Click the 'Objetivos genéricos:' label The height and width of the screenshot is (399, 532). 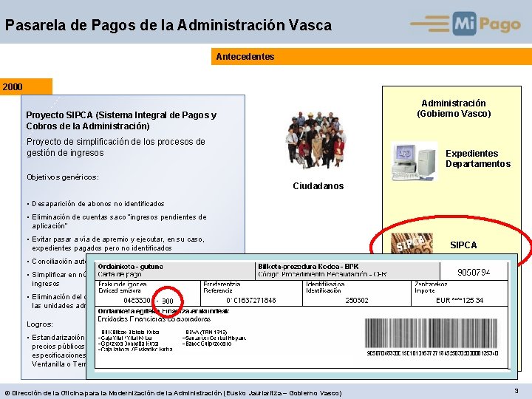62,177
